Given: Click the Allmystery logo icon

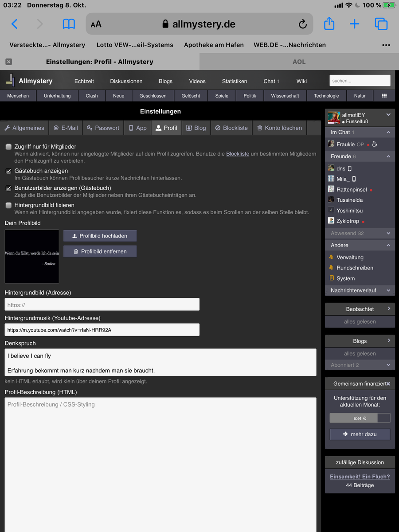Looking at the screenshot, I should (x=10, y=80).
